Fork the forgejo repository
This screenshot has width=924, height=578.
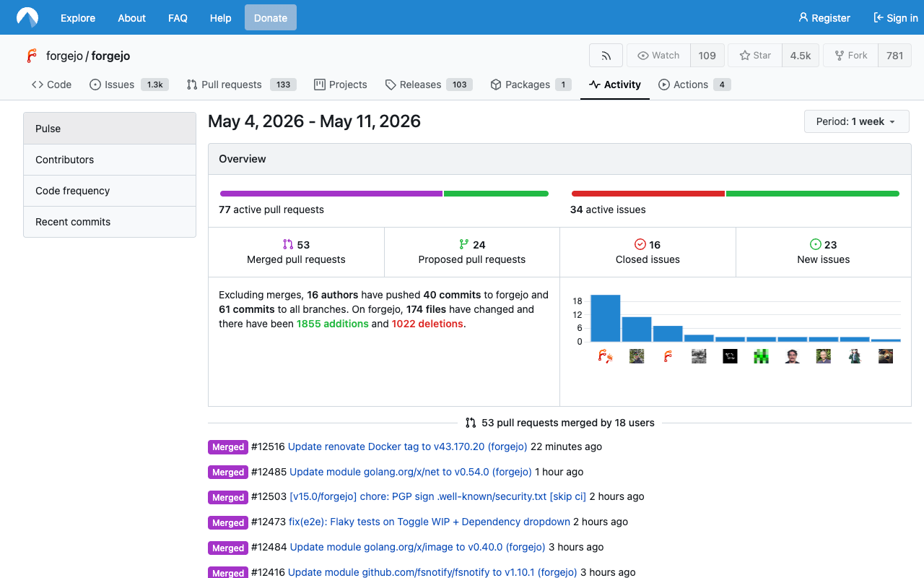[850, 56]
